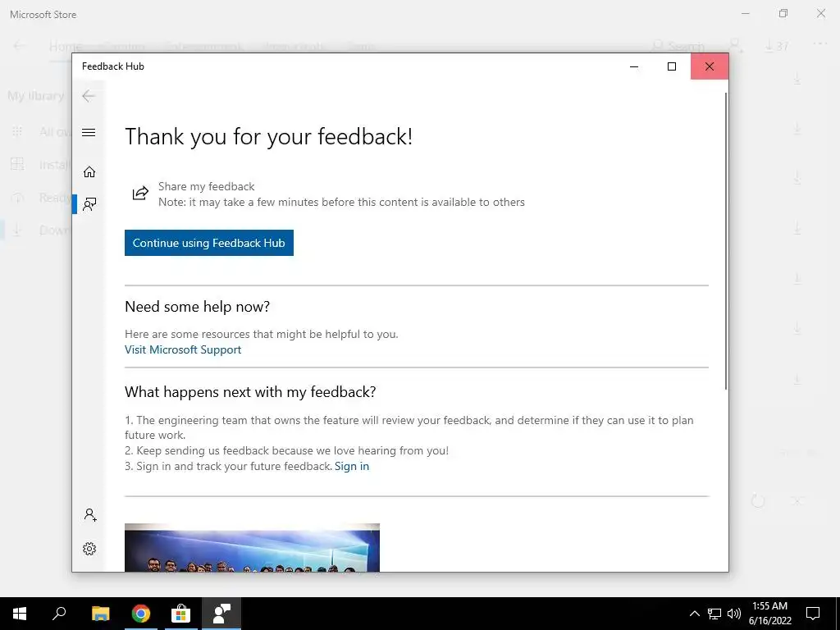Launch File Explorer from the taskbar

pyautogui.click(x=100, y=614)
